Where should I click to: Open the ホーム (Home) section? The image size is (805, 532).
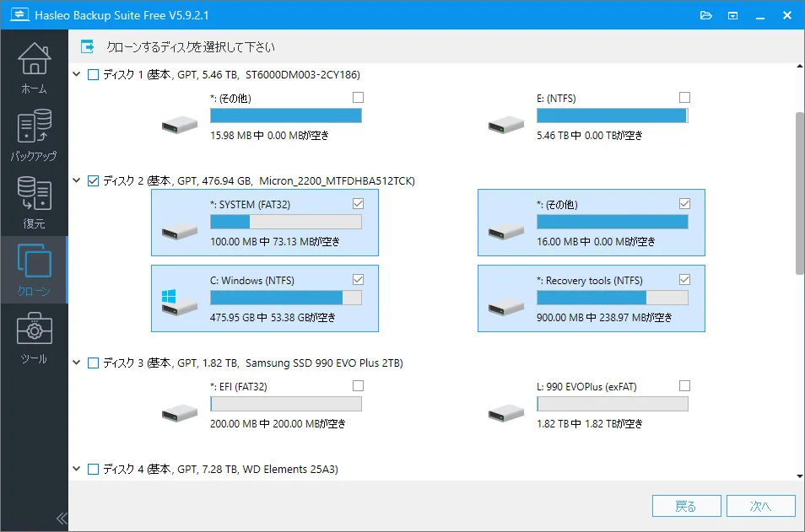(x=34, y=67)
